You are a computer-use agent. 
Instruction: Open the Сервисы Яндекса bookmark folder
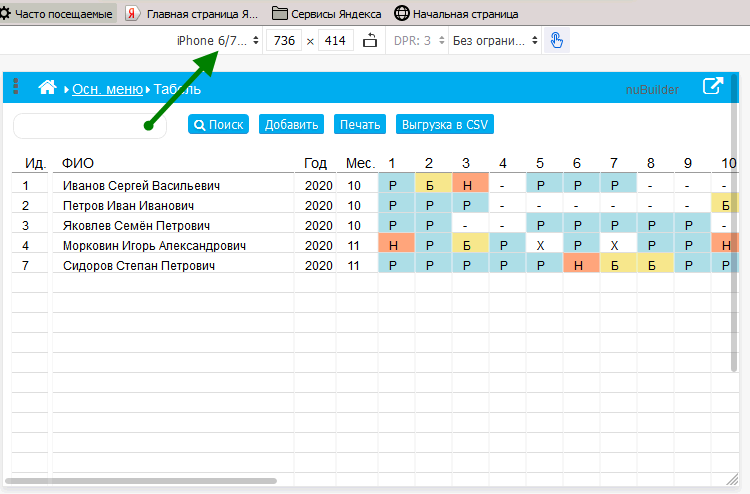pos(326,14)
